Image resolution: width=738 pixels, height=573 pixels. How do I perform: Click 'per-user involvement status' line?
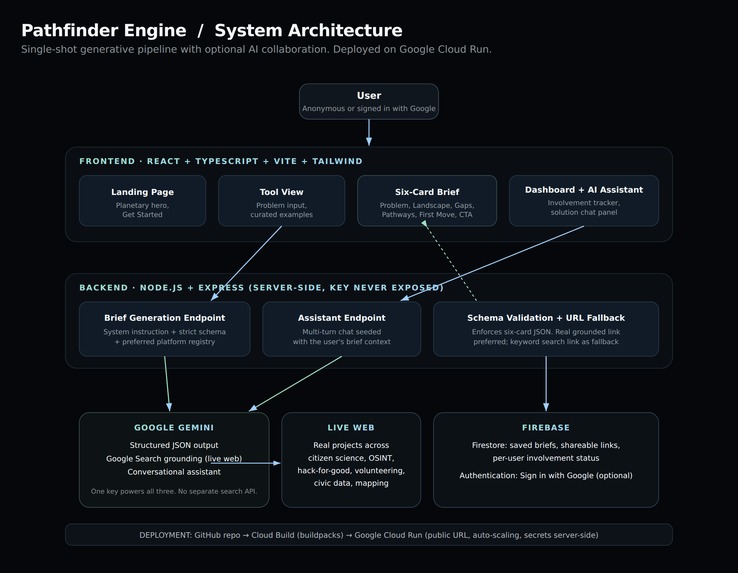[x=546, y=458]
